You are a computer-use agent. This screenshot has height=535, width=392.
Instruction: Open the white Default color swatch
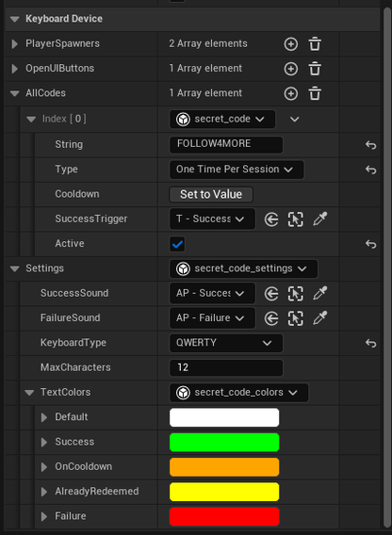224,417
